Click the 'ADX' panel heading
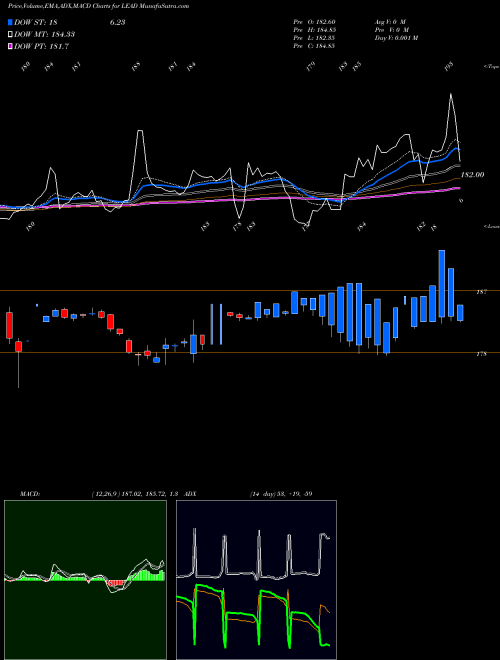500x660 pixels. point(190,494)
